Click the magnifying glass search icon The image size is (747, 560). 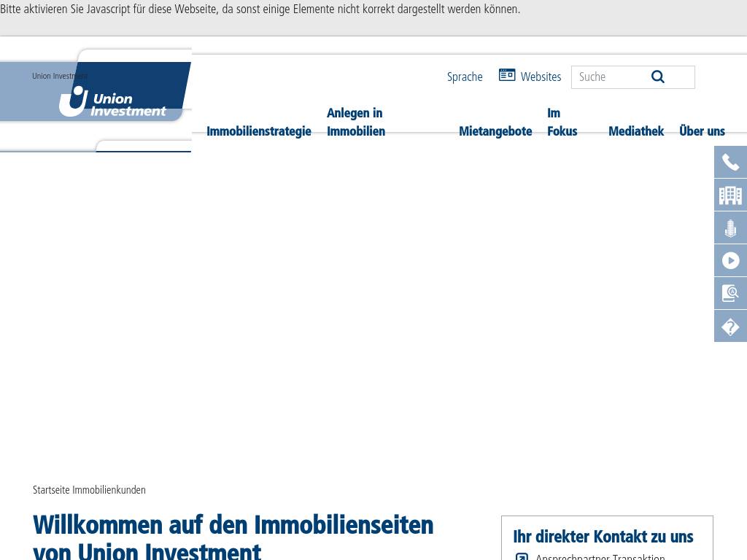pyautogui.click(x=658, y=77)
